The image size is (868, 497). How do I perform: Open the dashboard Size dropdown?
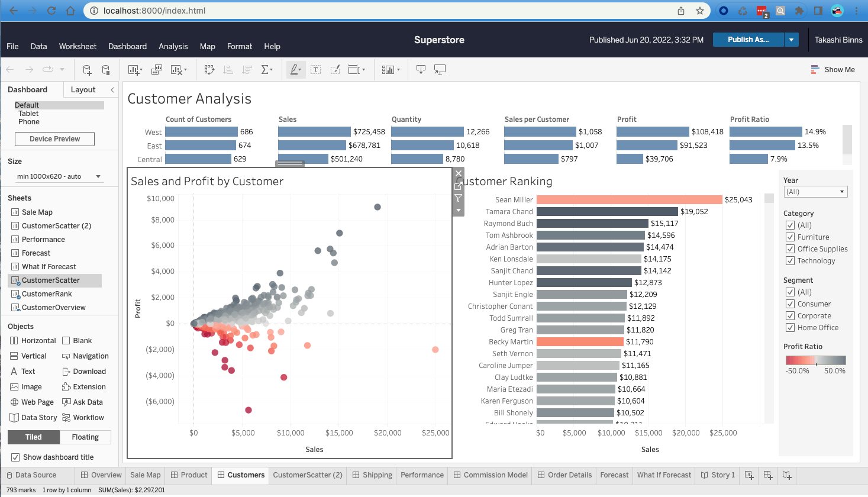tap(58, 176)
